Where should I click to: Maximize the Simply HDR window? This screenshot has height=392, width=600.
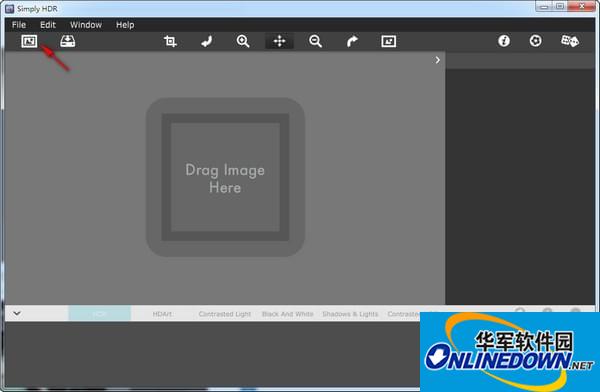(x=560, y=7)
